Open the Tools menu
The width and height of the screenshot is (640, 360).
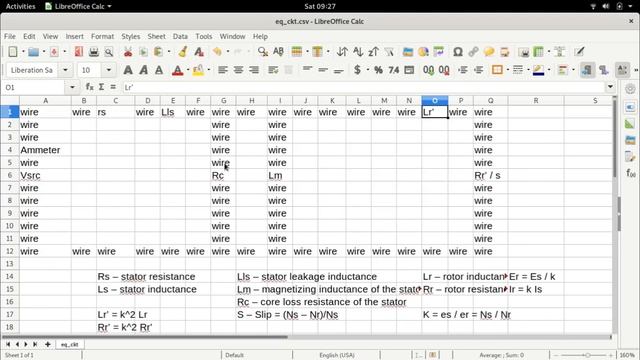click(x=204, y=36)
